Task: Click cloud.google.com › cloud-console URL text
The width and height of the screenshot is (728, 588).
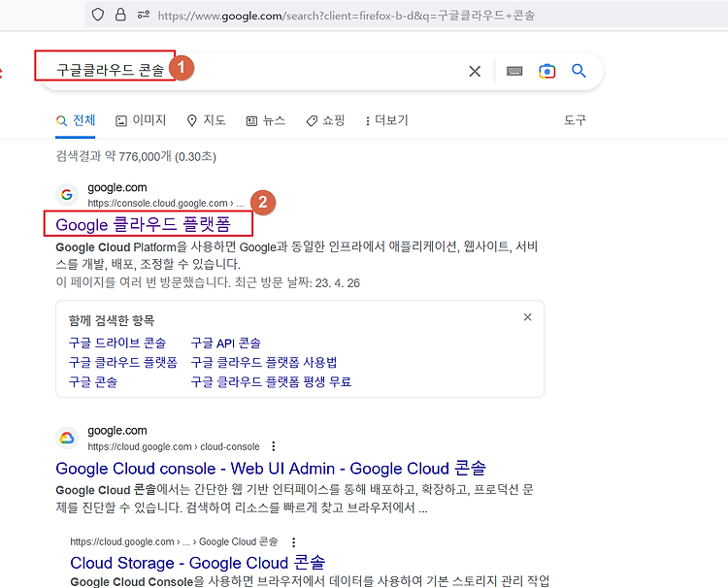Action: tap(174, 446)
